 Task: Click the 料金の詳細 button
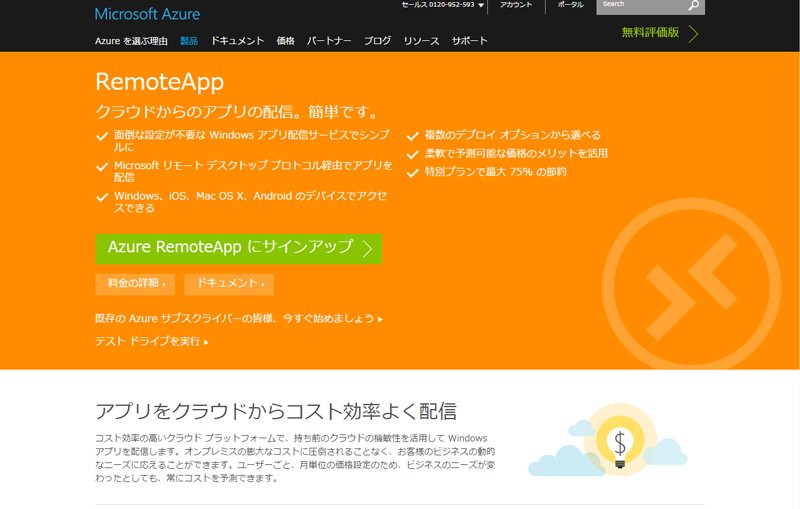coord(135,284)
